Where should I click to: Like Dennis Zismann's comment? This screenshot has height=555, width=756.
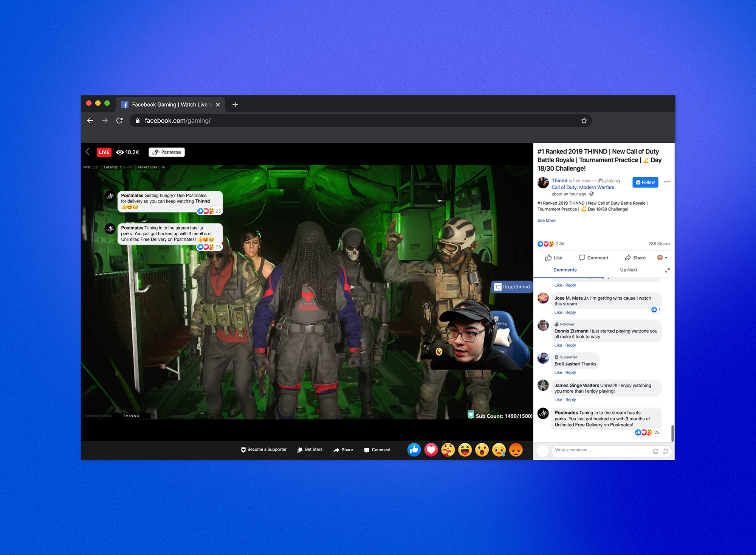558,345
